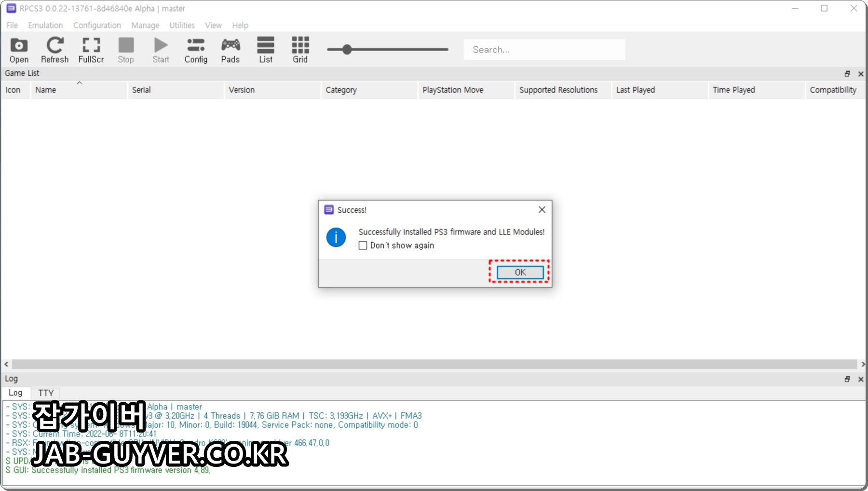Sort by the Serial column header
868x491 pixels.
pos(176,90)
